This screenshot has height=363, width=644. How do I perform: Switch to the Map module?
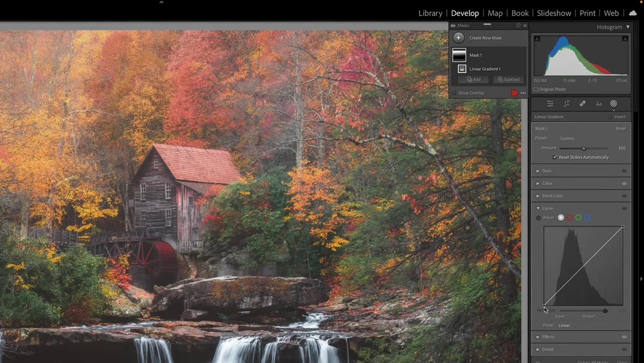click(495, 13)
